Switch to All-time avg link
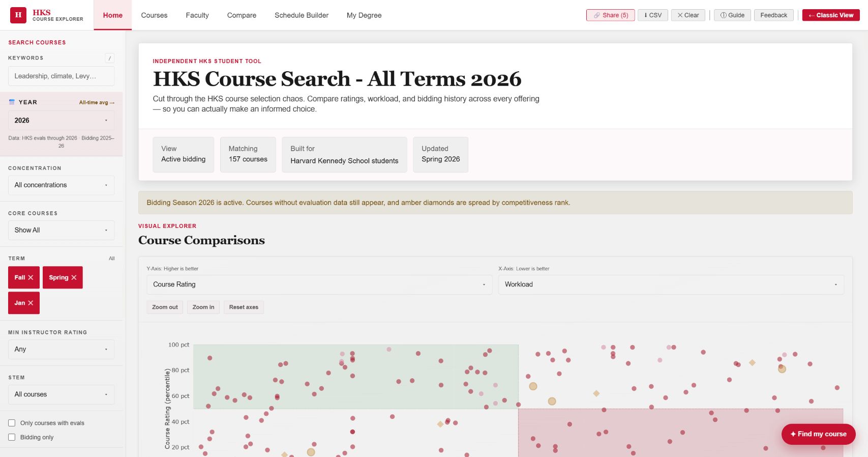868x457 pixels. (x=97, y=103)
